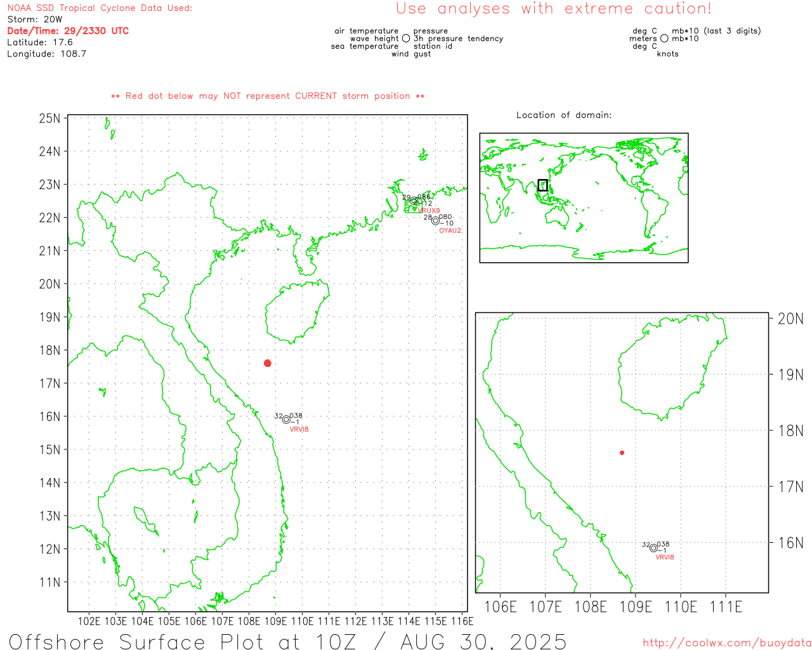Click the legend circle beside 'wave height'
812x650 pixels.
click(406, 38)
